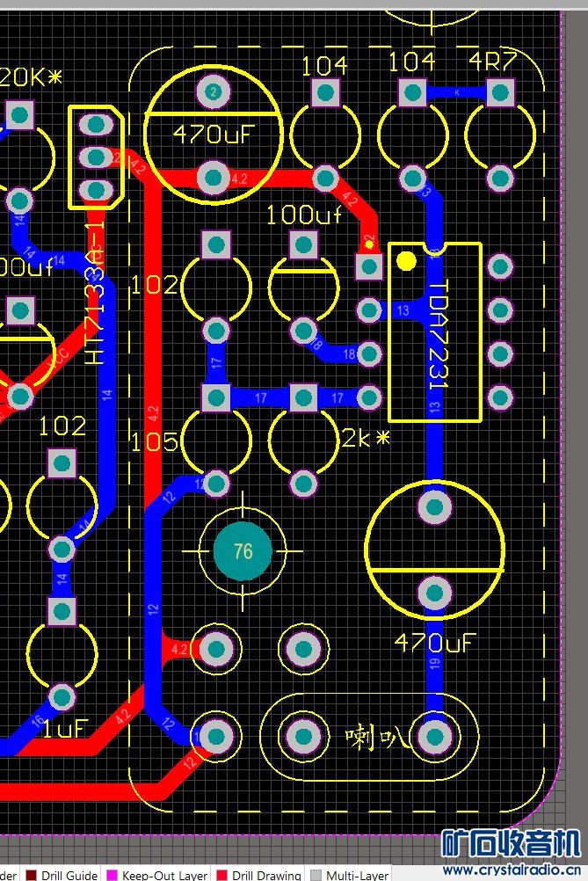Select the 2k* resistor label
Screen dimensions: 588x881
point(366,438)
